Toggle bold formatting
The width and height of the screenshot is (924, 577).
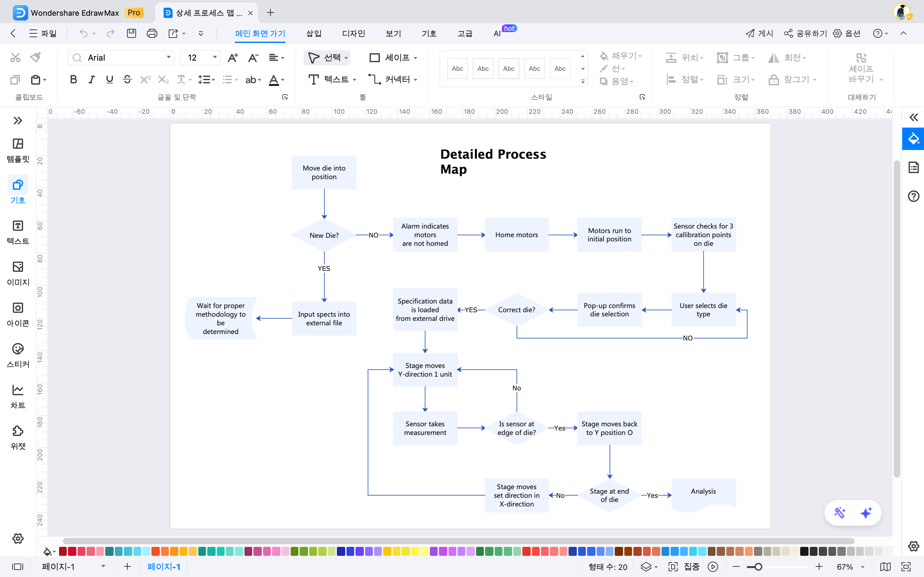(x=73, y=79)
